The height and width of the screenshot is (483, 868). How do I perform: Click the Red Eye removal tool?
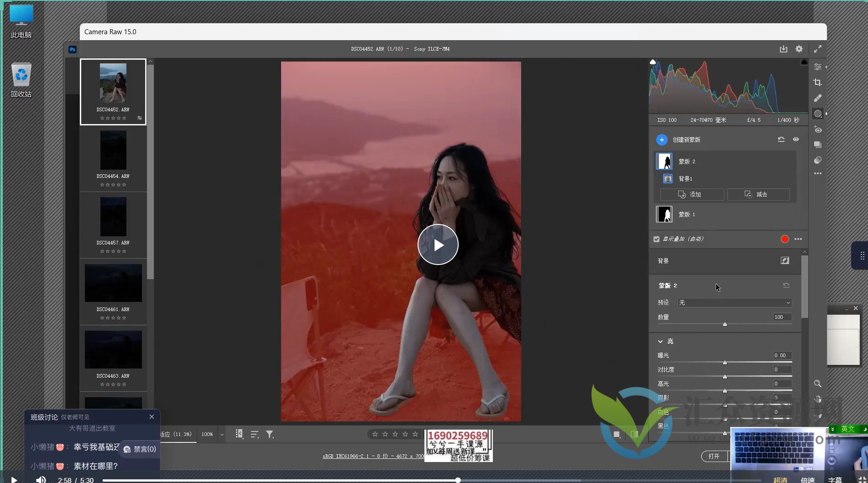pos(817,130)
